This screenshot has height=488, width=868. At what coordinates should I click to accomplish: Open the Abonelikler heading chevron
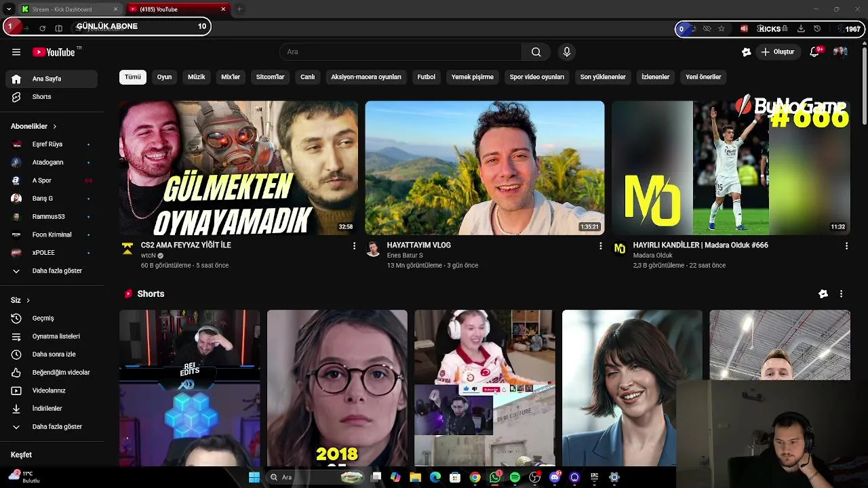(55, 127)
